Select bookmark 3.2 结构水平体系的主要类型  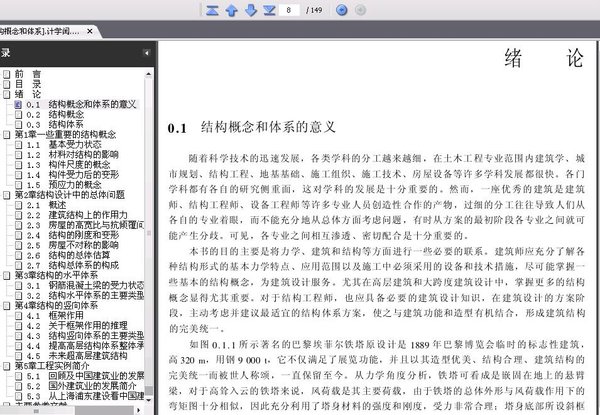pos(85,295)
